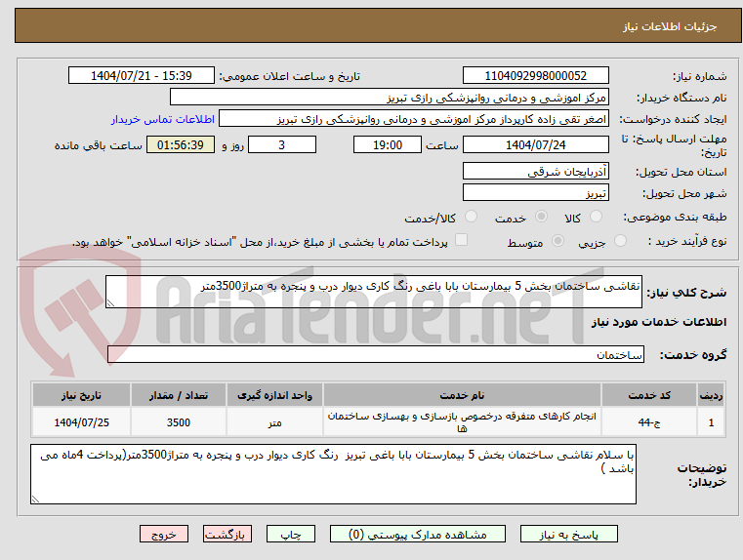Click the quantity cell 3500
Viewport: 743px width, 560px height.
[179, 422]
